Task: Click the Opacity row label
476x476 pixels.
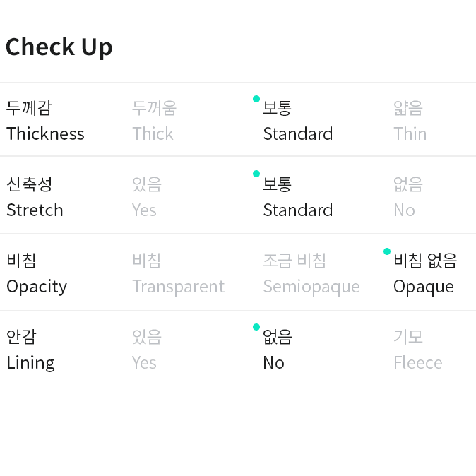Action: [x=37, y=273]
